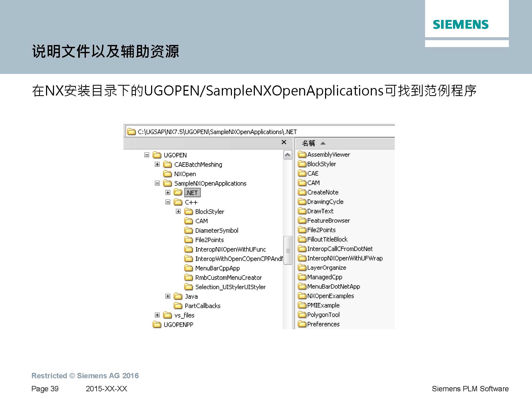
Task: Click the address bar path field
Action: coord(260,132)
